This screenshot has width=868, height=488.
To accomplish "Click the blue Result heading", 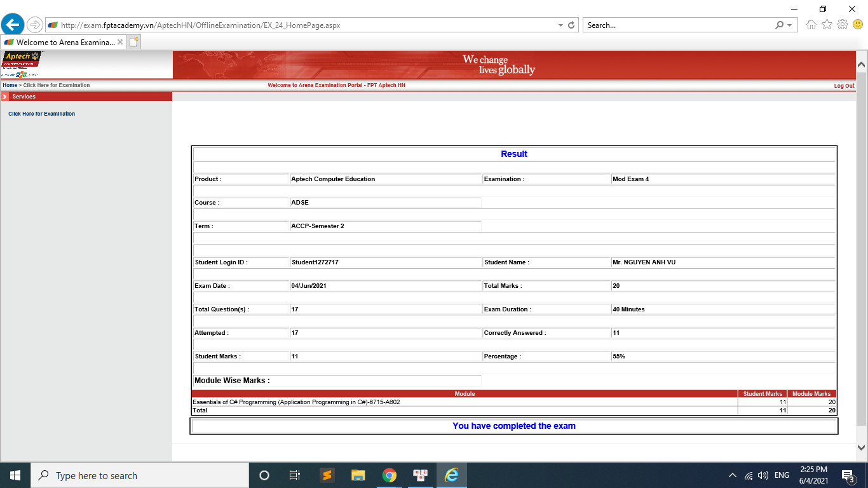I will [x=514, y=154].
